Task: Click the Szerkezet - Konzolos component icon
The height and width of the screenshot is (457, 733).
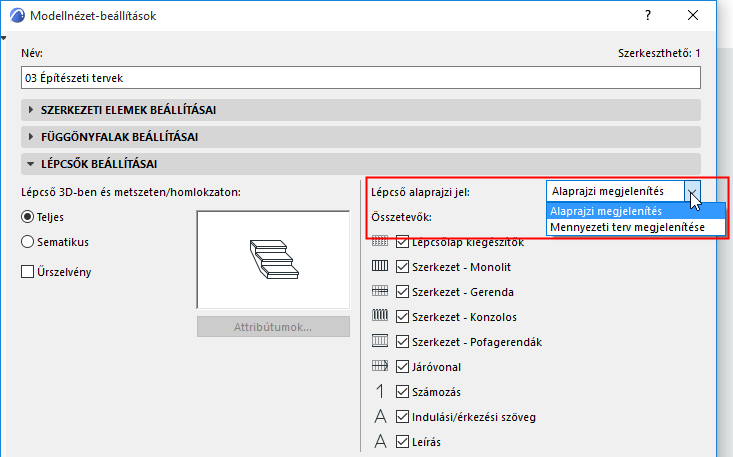Action: [380, 316]
